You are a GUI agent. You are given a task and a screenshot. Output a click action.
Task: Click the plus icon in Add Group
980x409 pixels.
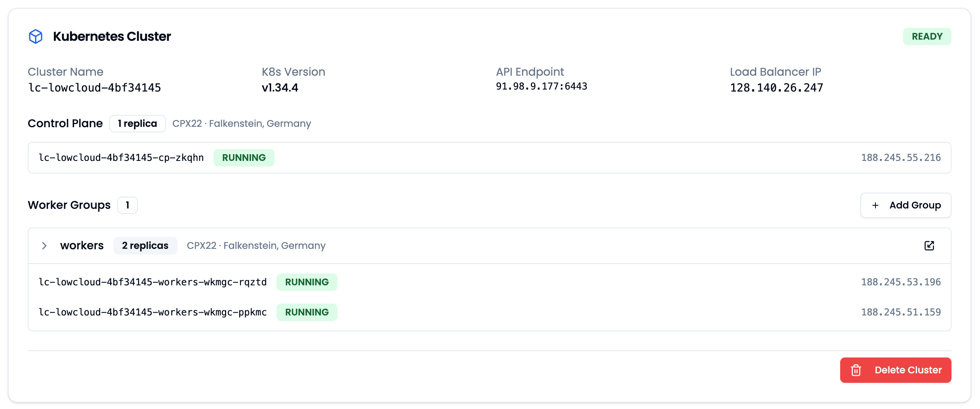point(875,205)
